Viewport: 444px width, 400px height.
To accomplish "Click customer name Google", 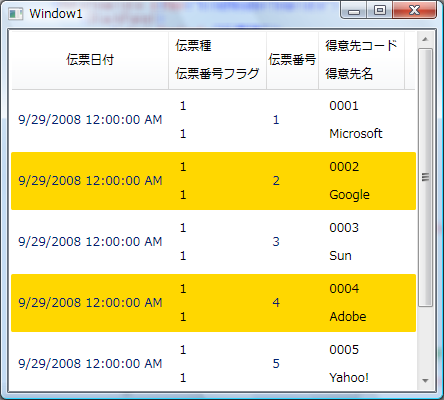I will coord(349,195).
